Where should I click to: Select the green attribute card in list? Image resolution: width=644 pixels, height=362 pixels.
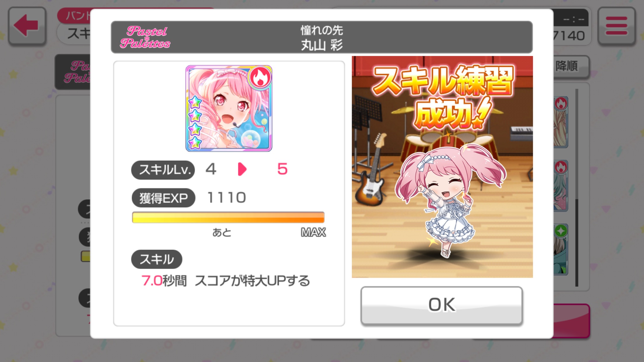pyautogui.click(x=561, y=249)
